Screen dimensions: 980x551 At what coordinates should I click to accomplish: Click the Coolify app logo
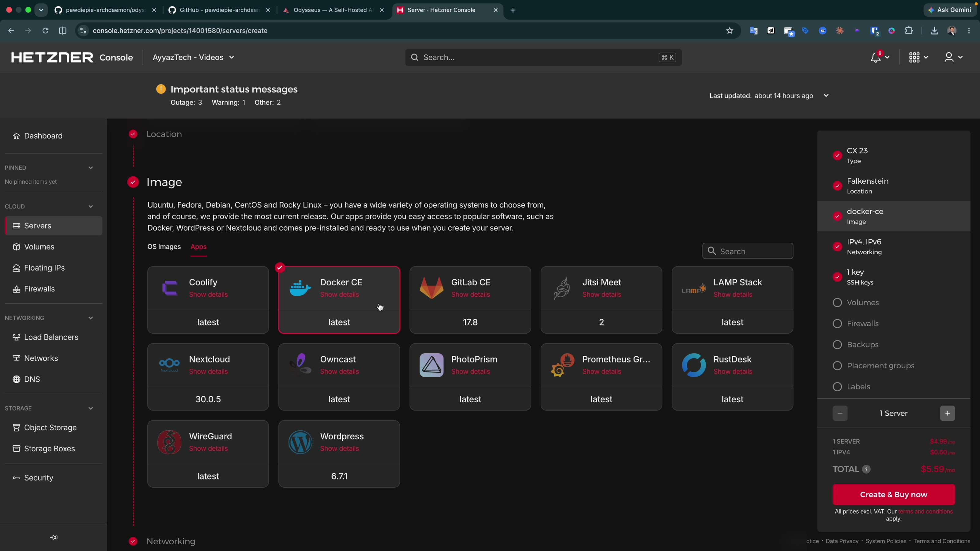[x=170, y=288]
